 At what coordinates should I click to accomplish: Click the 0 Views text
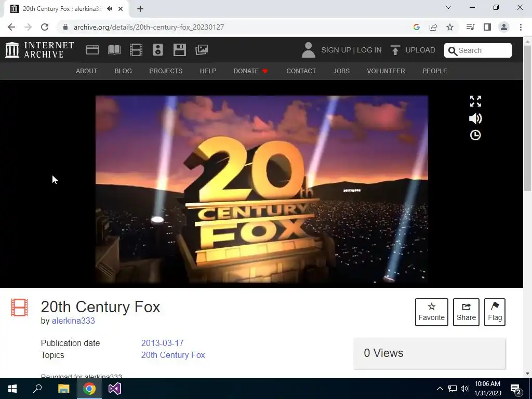tap(383, 353)
